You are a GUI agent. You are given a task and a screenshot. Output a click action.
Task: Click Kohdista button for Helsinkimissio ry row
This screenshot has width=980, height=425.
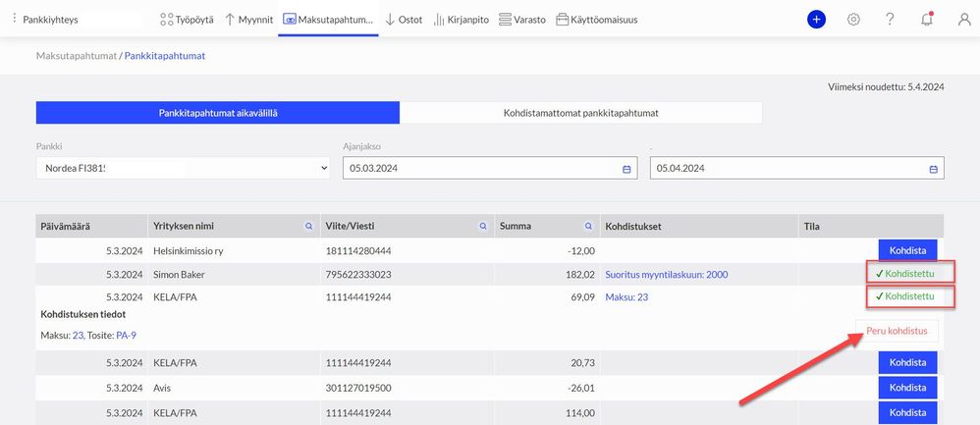(x=907, y=250)
